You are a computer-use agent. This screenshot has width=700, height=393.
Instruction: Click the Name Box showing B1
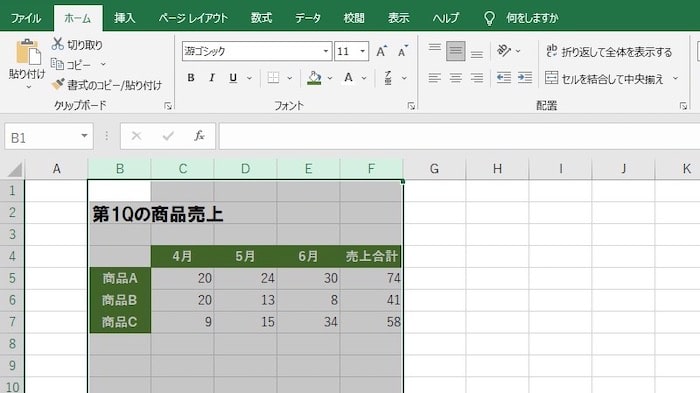click(42, 136)
